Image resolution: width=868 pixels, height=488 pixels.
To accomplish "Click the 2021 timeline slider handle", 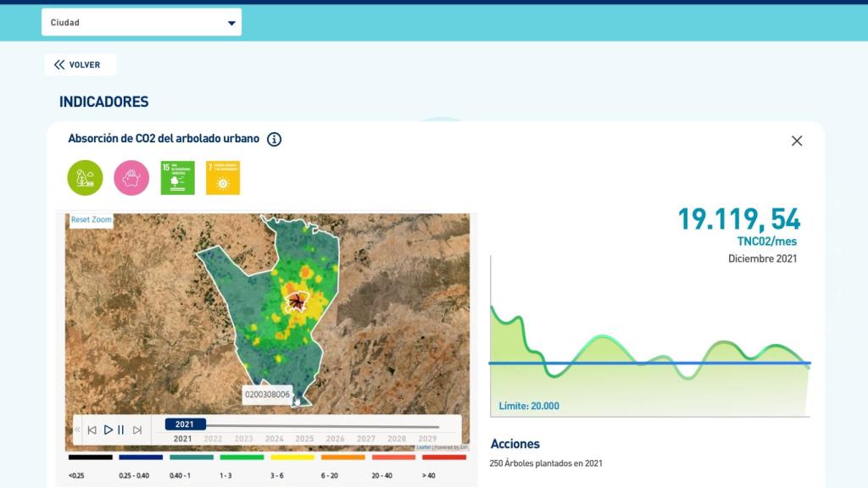I will click(x=185, y=424).
